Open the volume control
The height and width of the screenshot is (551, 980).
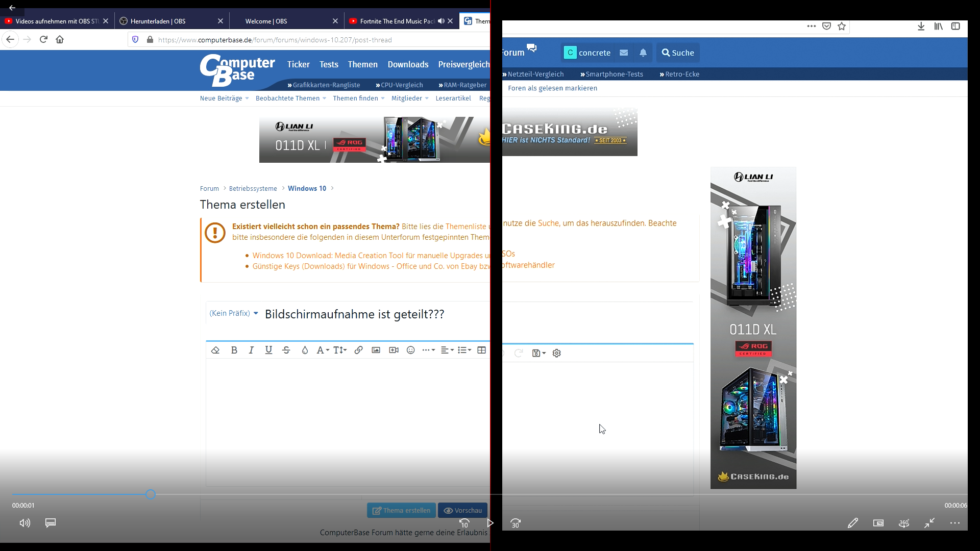(24, 523)
